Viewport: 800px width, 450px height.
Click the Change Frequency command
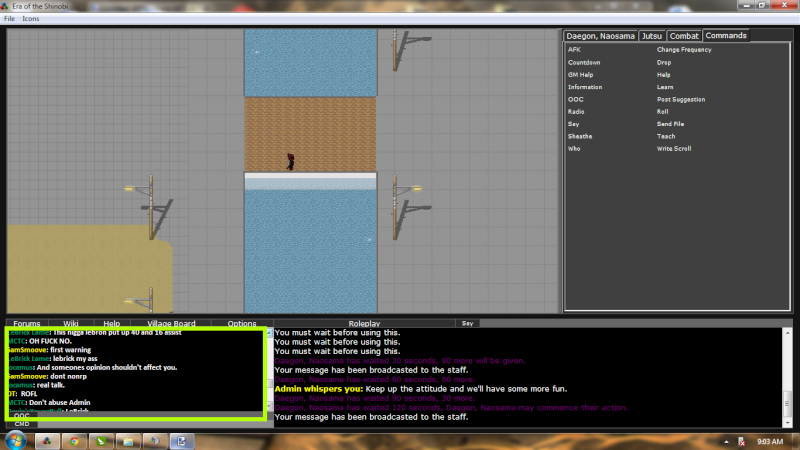pos(684,49)
